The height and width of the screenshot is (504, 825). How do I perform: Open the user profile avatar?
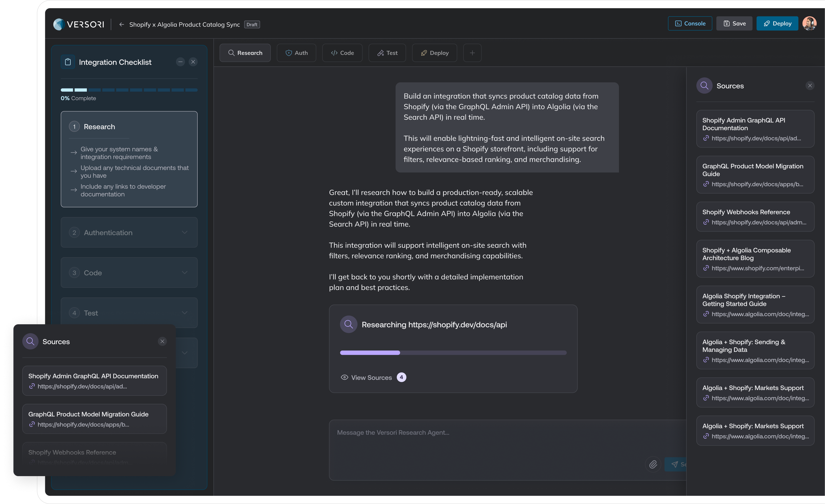[x=809, y=24]
